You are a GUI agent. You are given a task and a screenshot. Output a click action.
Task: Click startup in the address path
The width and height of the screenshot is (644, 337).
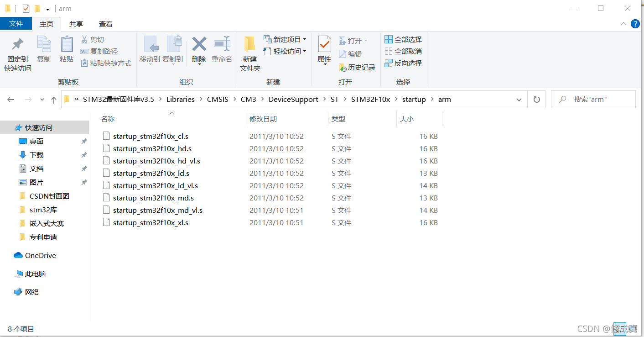414,100
